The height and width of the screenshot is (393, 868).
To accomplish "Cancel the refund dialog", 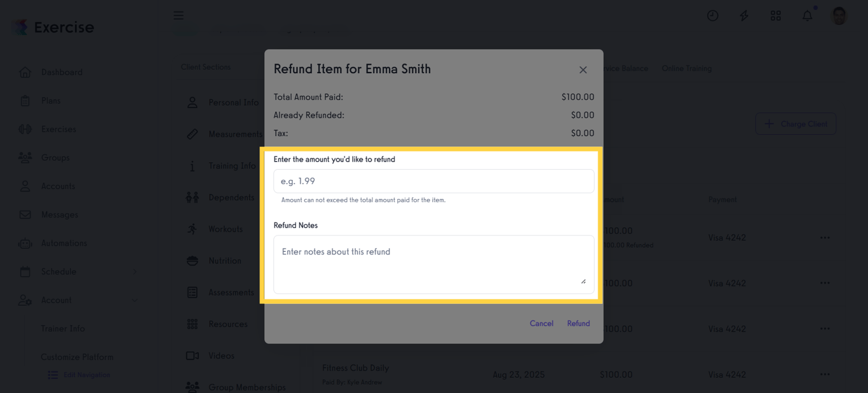I will (541, 323).
